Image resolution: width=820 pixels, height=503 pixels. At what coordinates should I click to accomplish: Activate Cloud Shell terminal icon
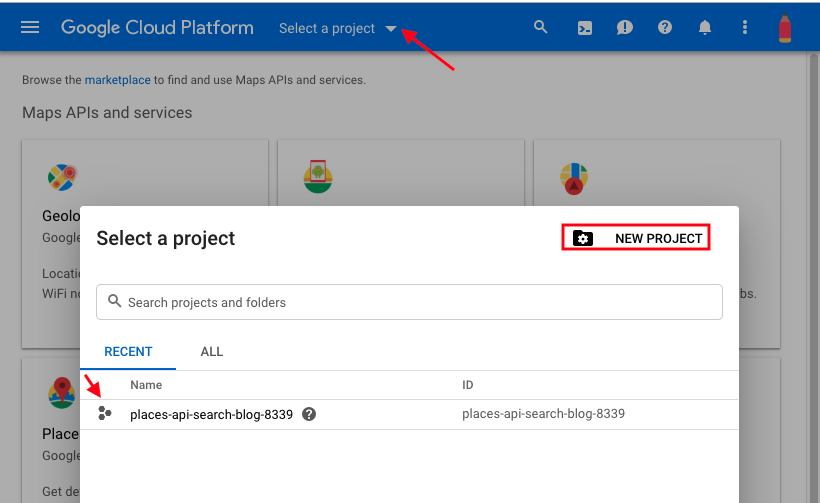tap(585, 28)
